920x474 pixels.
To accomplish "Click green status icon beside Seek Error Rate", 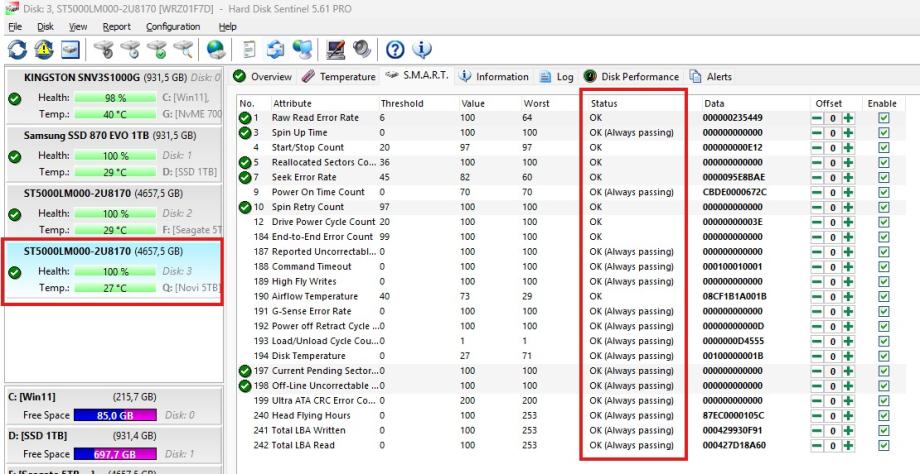I will pyautogui.click(x=245, y=177).
